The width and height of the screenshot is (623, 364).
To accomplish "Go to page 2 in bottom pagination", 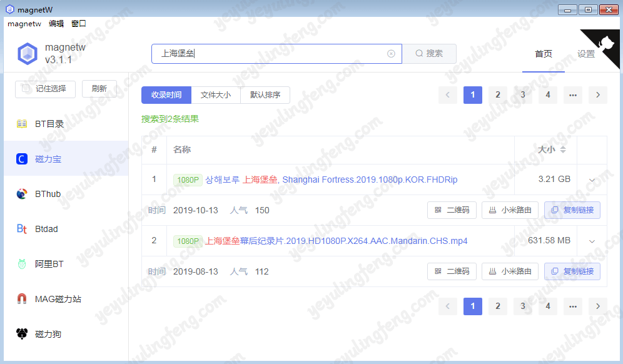I will coord(498,306).
